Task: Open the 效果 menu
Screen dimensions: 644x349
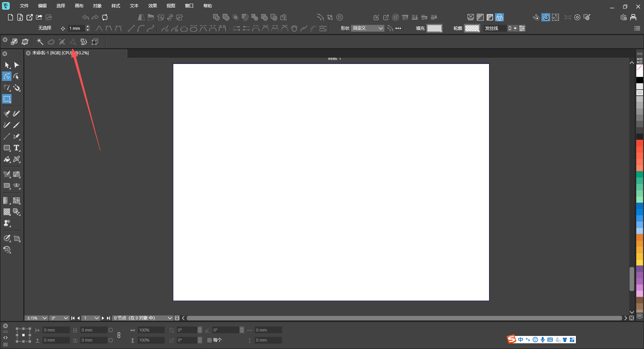Action: click(x=153, y=6)
